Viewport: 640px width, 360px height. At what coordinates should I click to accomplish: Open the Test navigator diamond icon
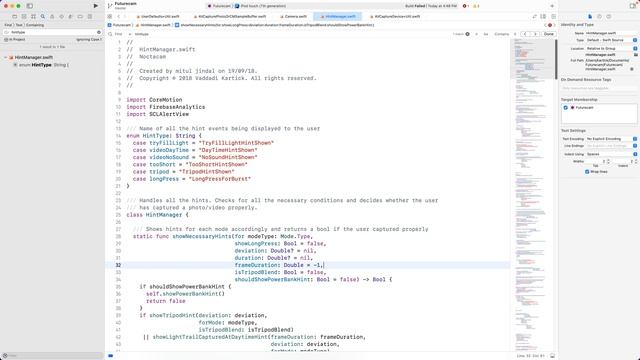pos(62,17)
